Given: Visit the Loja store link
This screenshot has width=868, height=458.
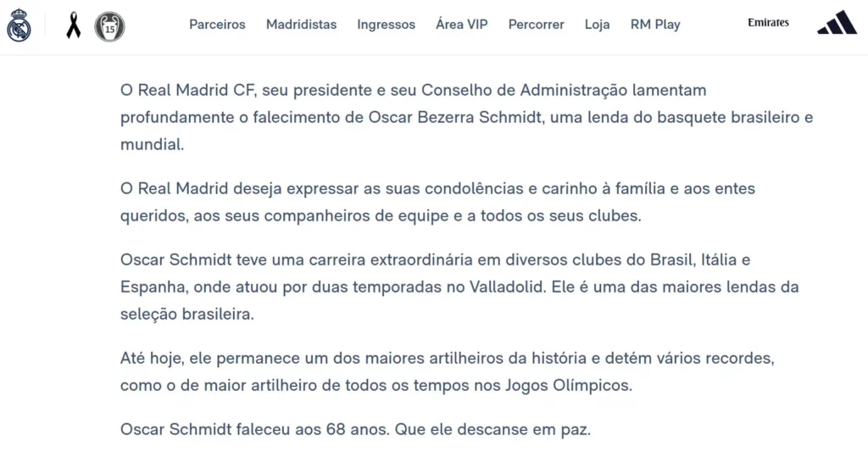Looking at the screenshot, I should pos(597,25).
